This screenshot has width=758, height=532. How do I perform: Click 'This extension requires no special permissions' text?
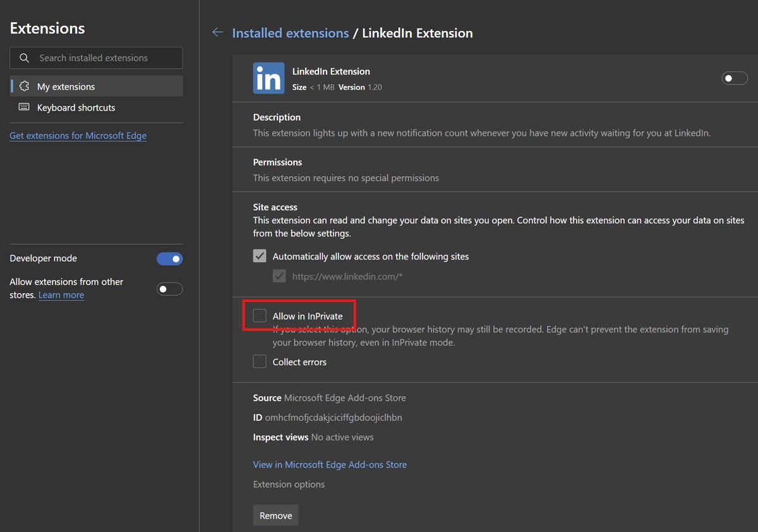click(346, 178)
